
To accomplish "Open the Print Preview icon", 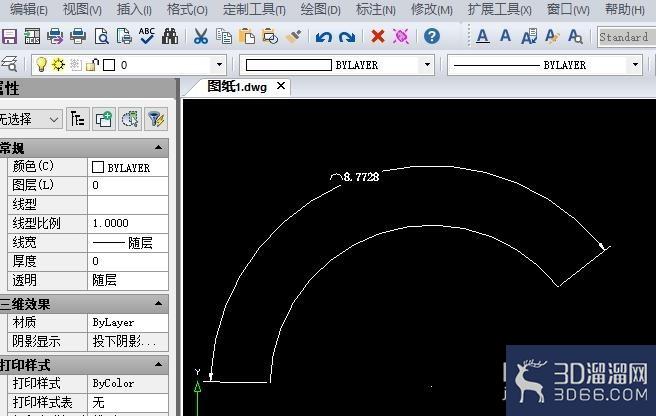I will tap(102, 36).
